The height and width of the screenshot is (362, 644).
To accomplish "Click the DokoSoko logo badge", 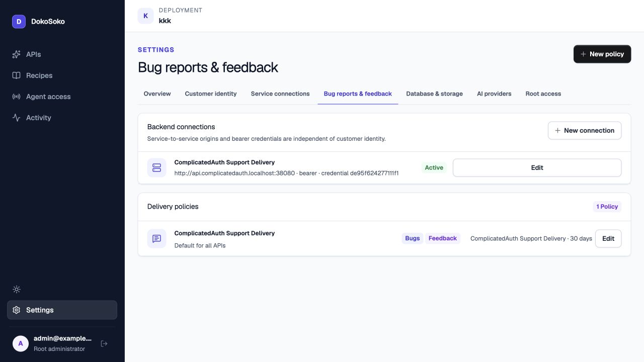I will point(19,21).
